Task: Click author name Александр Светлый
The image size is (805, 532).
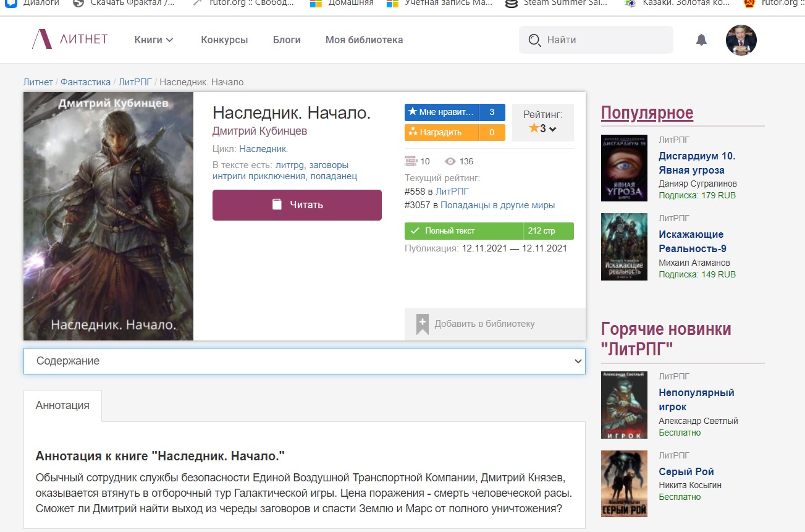Action: (698, 421)
